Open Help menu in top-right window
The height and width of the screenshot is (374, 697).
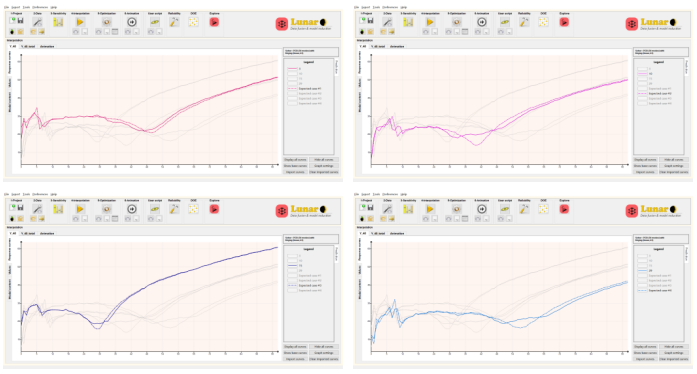click(x=404, y=7)
